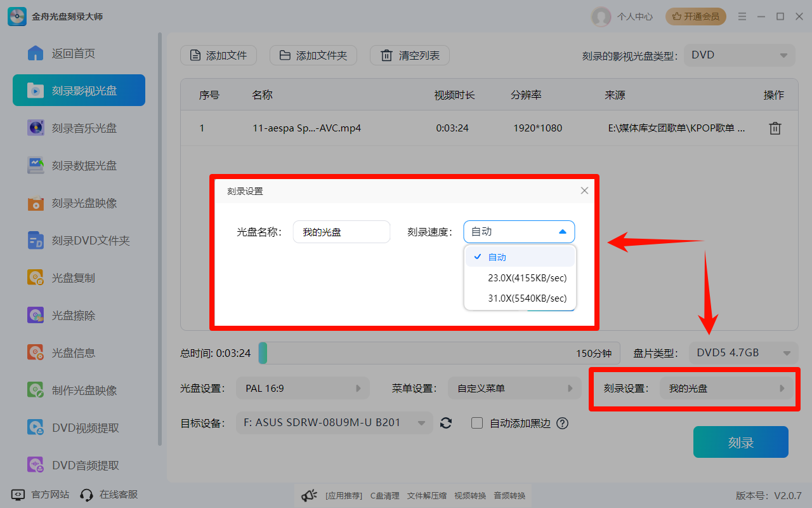Open the title bar hamburger menu
The image size is (812, 508).
(x=742, y=17)
